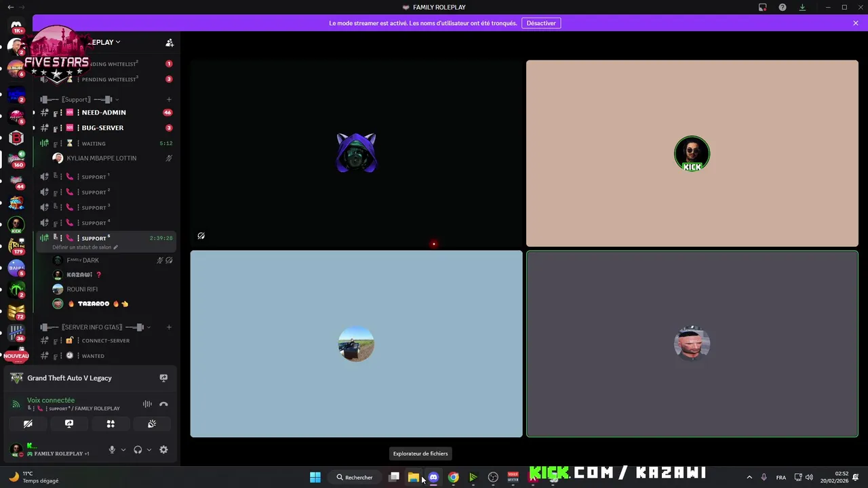Image resolution: width=868 pixels, height=488 pixels.
Task: Open the activities launcher button
Action: tap(111, 424)
